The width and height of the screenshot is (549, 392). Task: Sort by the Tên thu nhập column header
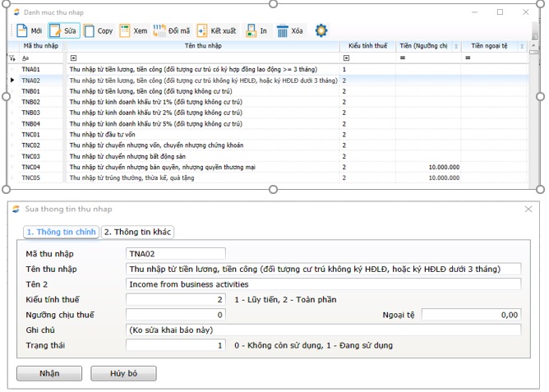(x=202, y=46)
